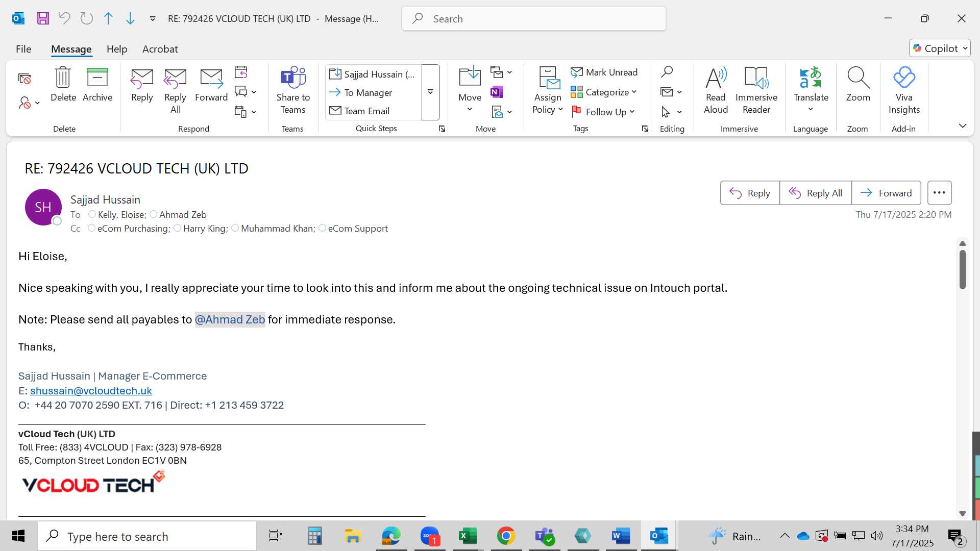Open the Find search magnifier in the Editing group
980x551 pixels.
[x=667, y=72]
